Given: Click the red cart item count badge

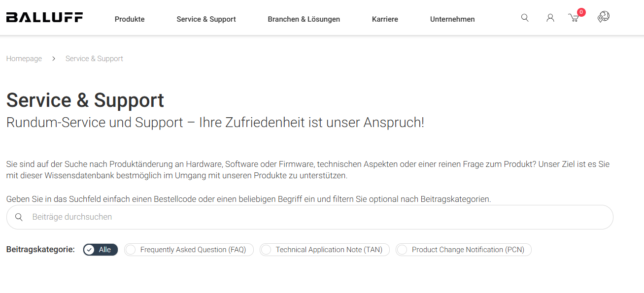Looking at the screenshot, I should 581,12.
